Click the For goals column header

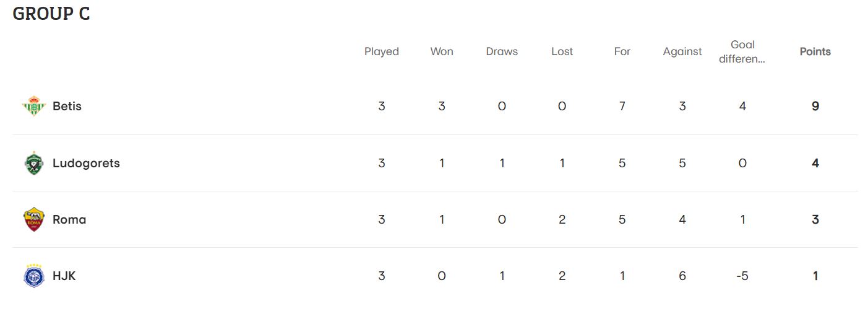622,51
